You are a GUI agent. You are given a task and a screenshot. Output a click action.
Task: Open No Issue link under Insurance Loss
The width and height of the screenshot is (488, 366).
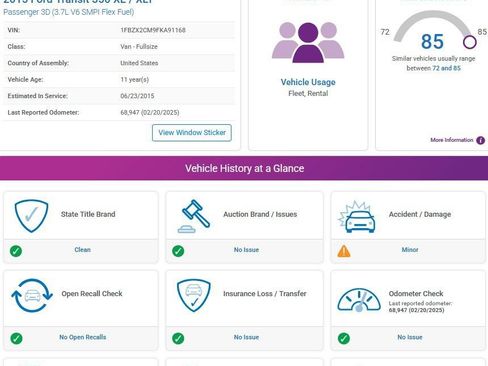pos(246,337)
